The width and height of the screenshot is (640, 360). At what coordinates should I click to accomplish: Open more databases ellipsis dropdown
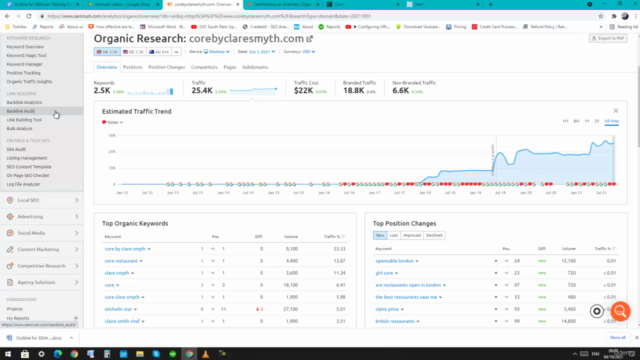176,52
